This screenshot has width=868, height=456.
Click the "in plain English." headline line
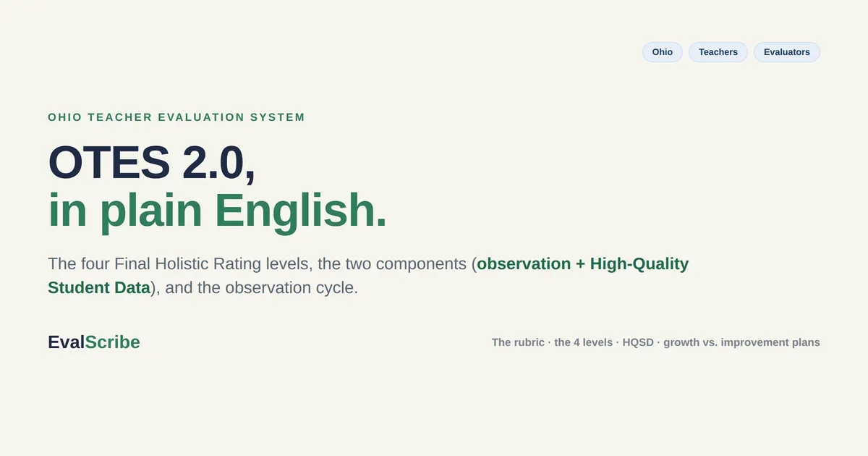pos(217,211)
